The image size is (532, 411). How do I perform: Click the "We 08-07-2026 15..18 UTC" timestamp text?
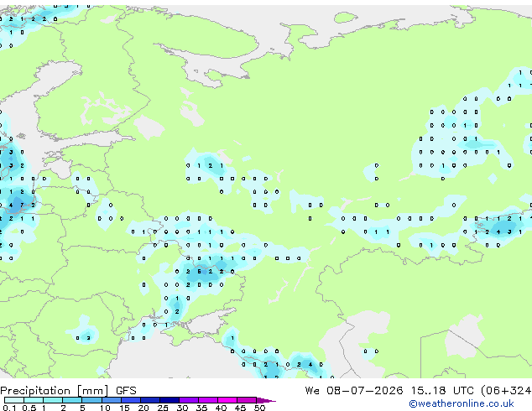point(389,391)
